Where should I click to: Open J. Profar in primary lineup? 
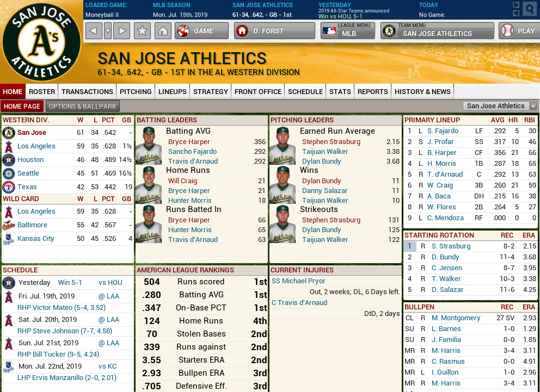click(440, 142)
